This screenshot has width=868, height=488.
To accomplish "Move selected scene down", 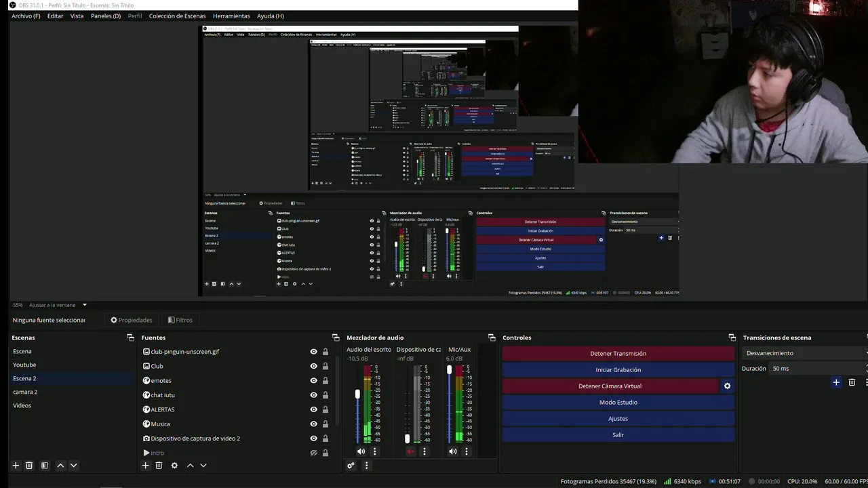I will click(74, 466).
